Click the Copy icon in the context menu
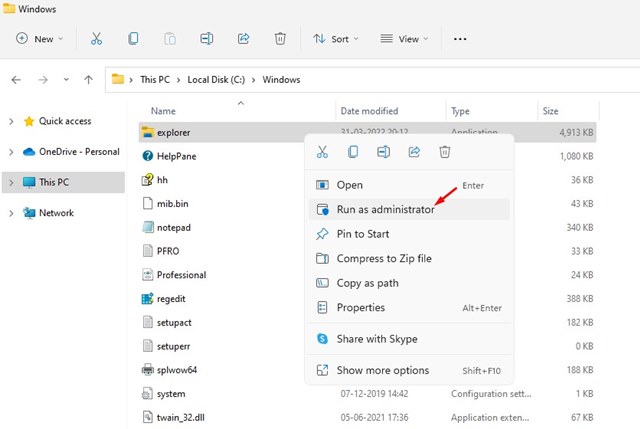The width and height of the screenshot is (640, 429). [353, 152]
